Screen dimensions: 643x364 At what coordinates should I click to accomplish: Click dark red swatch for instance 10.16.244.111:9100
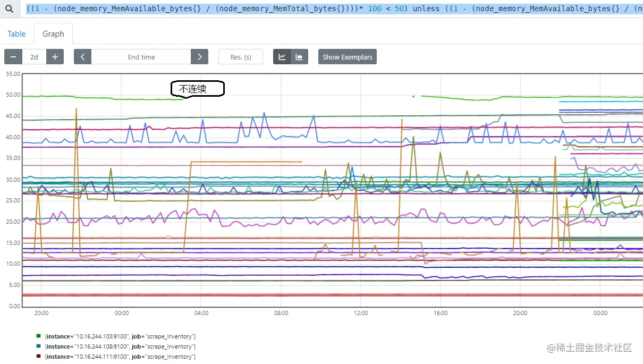pos(38,356)
